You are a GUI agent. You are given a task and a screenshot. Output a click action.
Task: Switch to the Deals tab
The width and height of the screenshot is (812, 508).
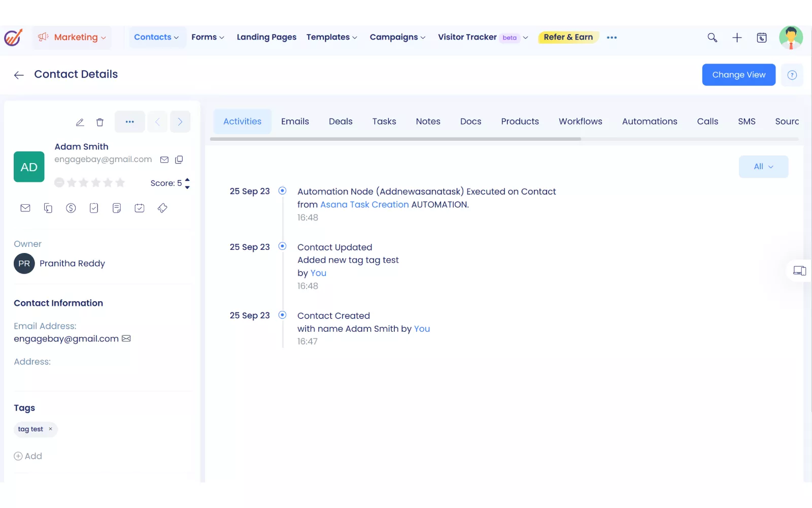tap(341, 121)
